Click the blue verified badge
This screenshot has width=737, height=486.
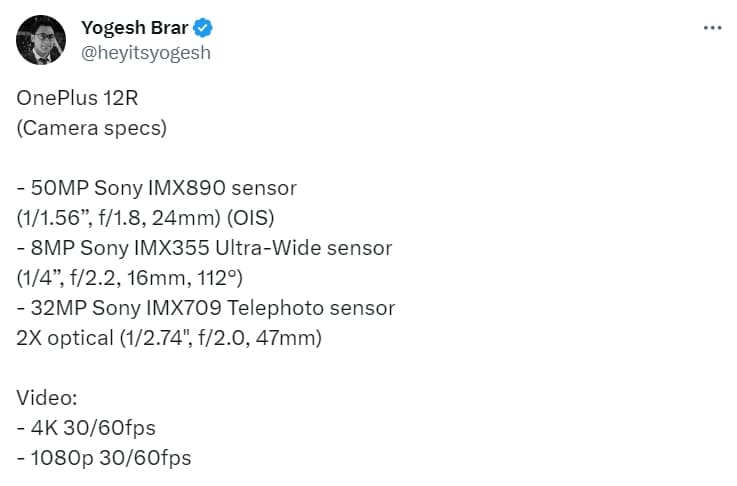(201, 28)
